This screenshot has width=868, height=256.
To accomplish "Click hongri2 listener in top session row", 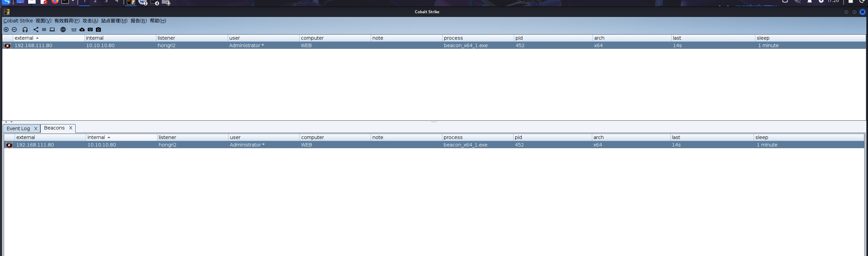I will point(167,45).
